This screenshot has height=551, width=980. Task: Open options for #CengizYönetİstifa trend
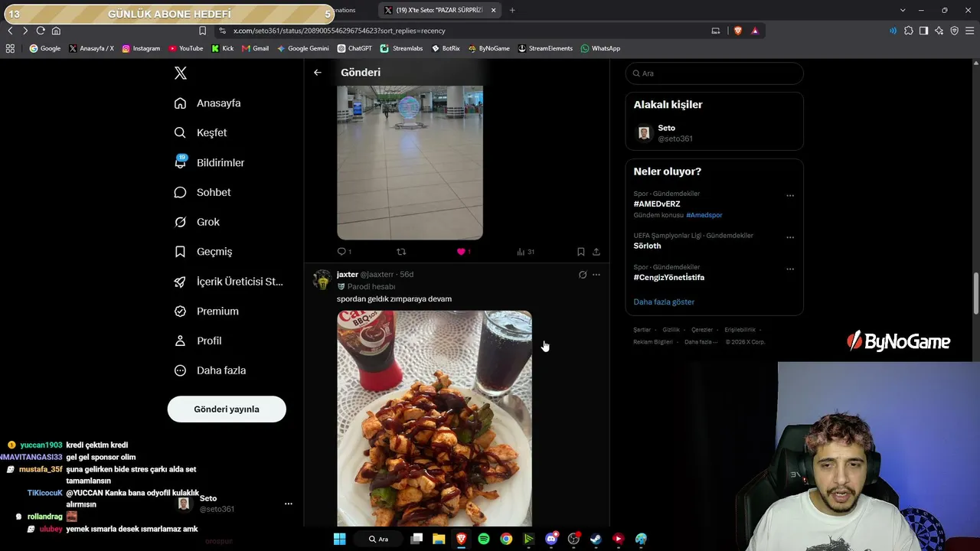tap(790, 269)
